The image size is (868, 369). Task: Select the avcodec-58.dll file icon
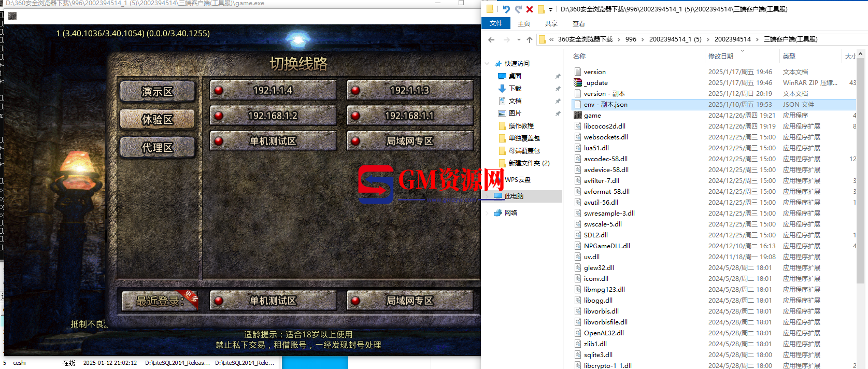578,159
